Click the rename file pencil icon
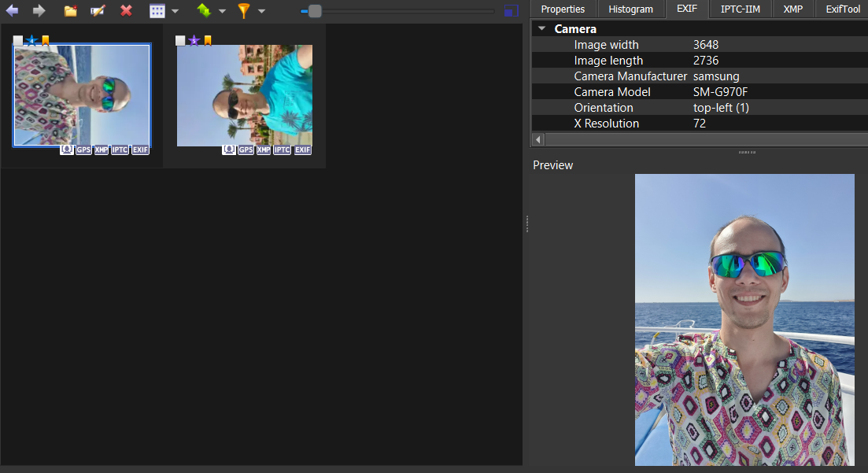The height and width of the screenshot is (473, 868). click(x=98, y=11)
